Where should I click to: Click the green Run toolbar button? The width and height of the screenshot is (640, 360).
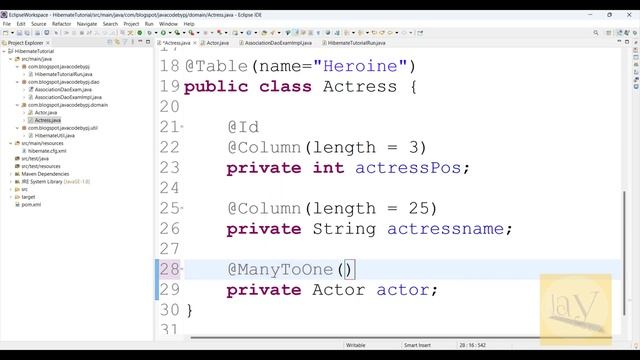[x=163, y=33]
